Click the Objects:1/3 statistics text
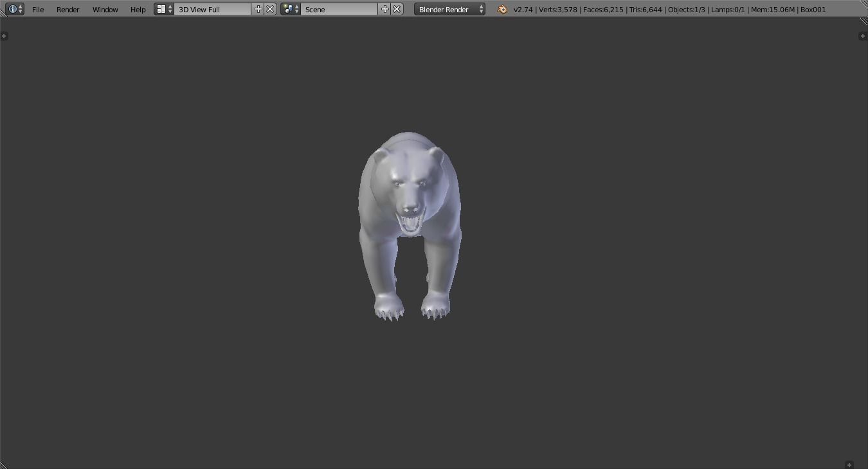Screen dimensions: 868x469 click(x=687, y=10)
